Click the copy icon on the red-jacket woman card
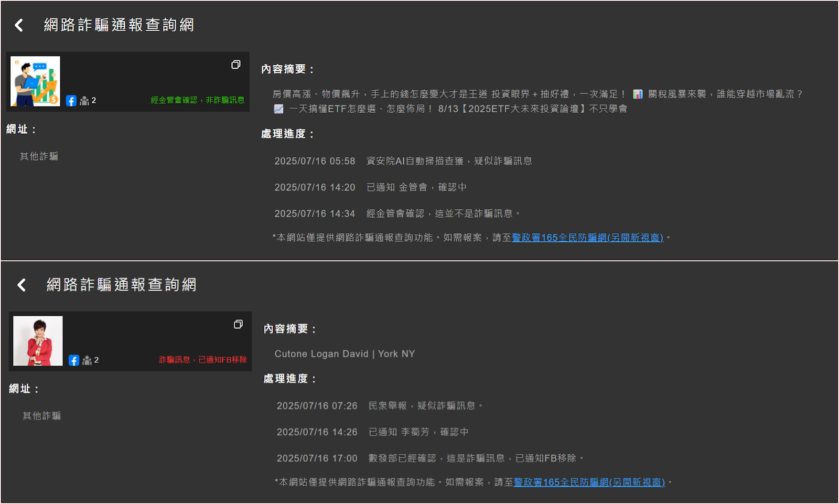The height and width of the screenshot is (504, 839). (238, 325)
